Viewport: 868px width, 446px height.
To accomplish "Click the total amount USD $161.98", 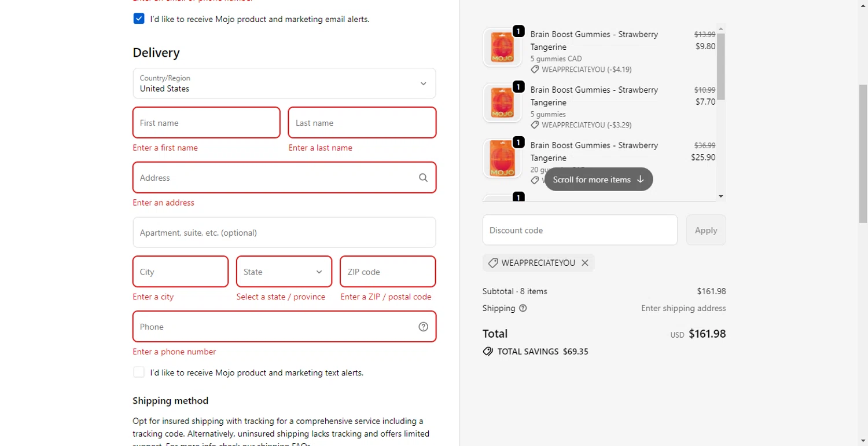I will click(698, 334).
